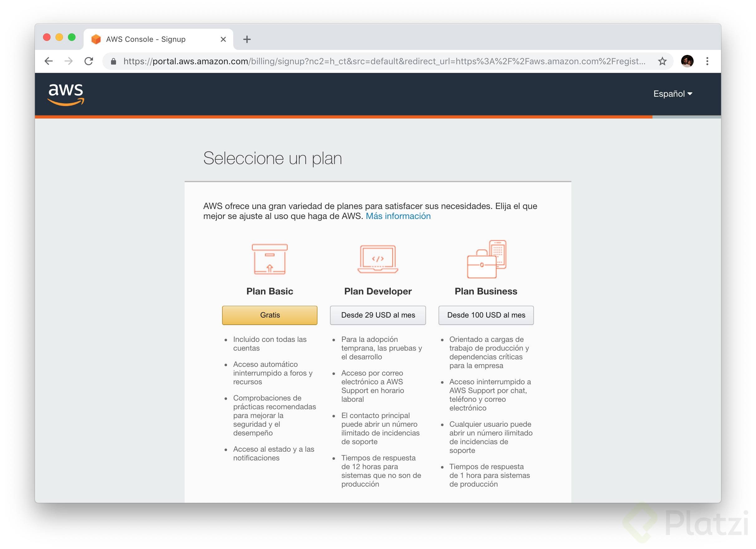Click the green fullscreen window button
The width and height of the screenshot is (756, 549).
pyautogui.click(x=72, y=37)
